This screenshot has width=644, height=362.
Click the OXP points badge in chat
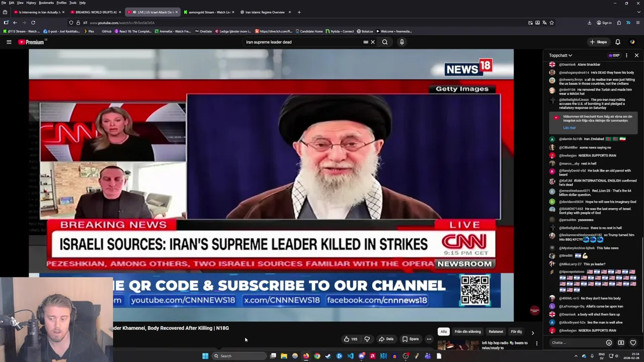coord(614,55)
